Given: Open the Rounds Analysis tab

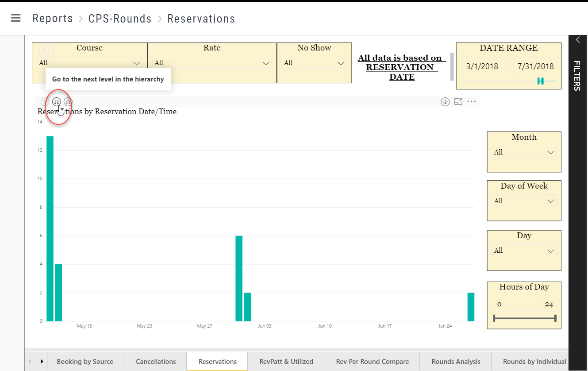Looking at the screenshot, I should [x=455, y=361].
